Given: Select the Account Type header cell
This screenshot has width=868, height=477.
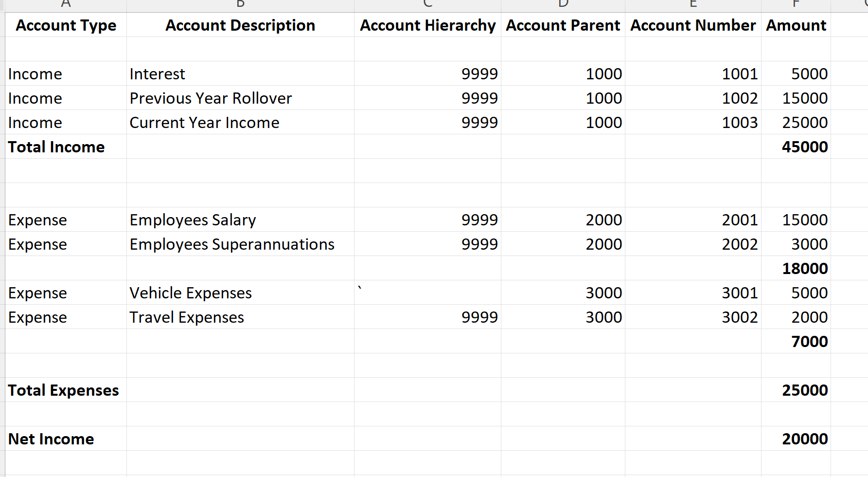Looking at the screenshot, I should pyautogui.click(x=66, y=25).
